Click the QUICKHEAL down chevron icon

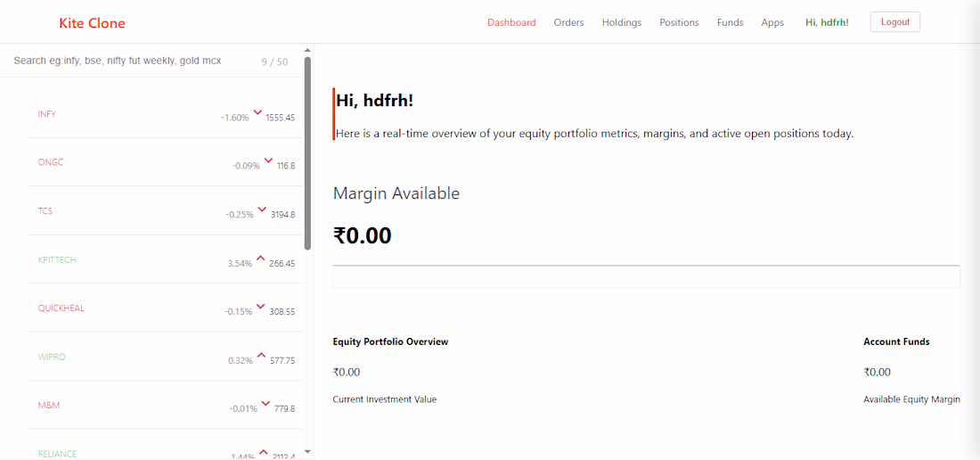tap(261, 307)
